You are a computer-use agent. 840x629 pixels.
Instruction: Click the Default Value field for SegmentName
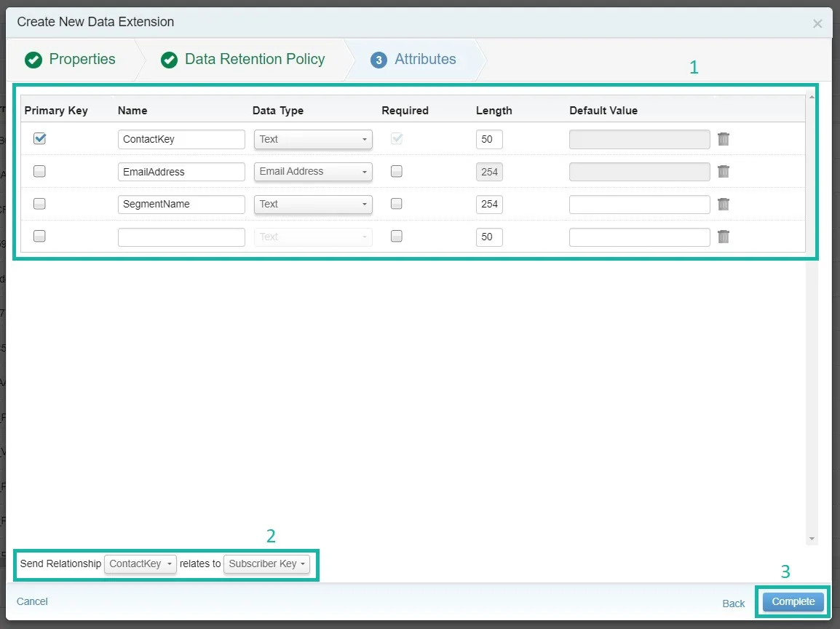pyautogui.click(x=639, y=204)
